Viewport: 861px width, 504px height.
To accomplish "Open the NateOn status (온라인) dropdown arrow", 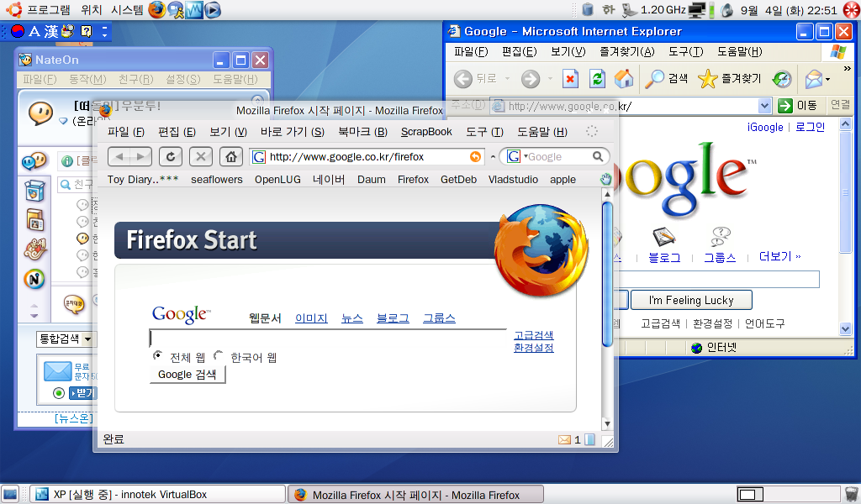I will (63, 121).
